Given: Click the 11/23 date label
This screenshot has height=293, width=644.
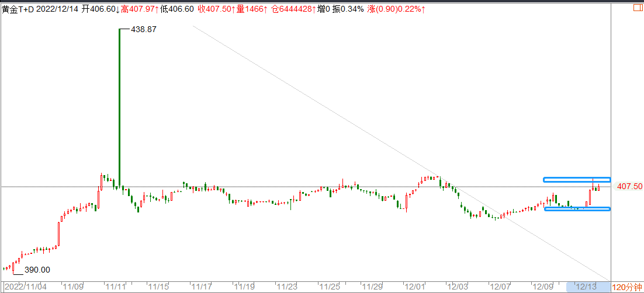Looking at the screenshot, I should tap(287, 286).
